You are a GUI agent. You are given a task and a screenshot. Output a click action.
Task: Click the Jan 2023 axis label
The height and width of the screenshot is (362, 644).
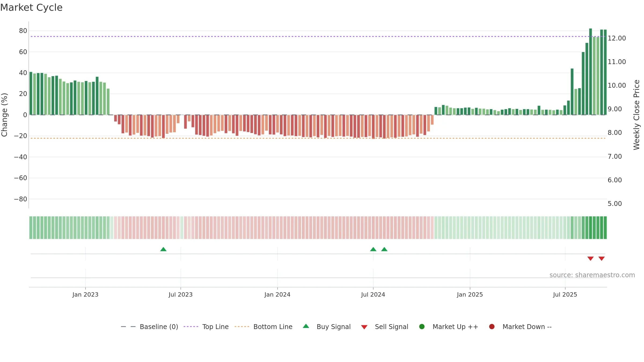(85, 295)
